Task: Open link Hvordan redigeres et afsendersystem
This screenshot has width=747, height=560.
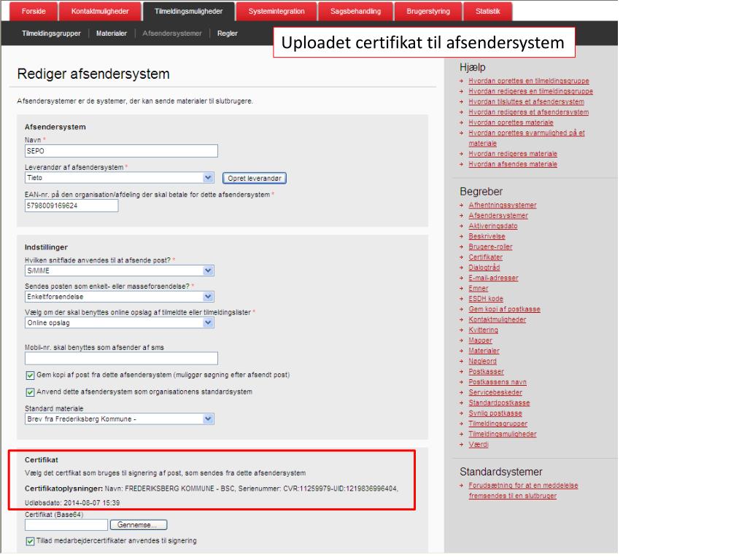Action: [529, 112]
